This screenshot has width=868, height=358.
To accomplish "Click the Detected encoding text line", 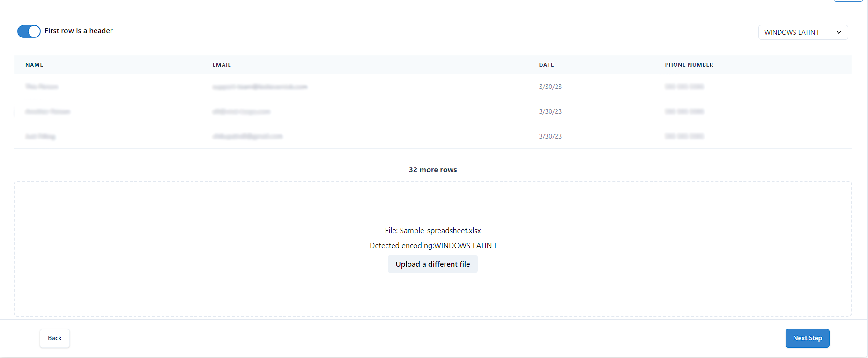I will tap(433, 246).
